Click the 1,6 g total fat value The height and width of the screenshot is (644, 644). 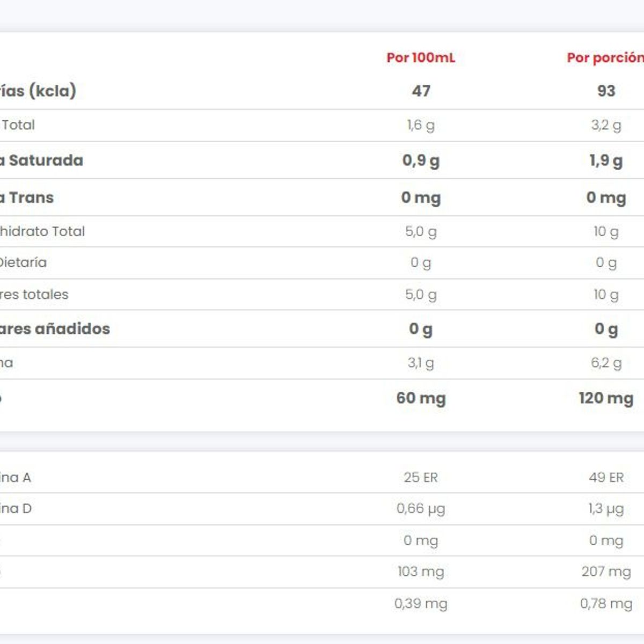click(x=421, y=125)
